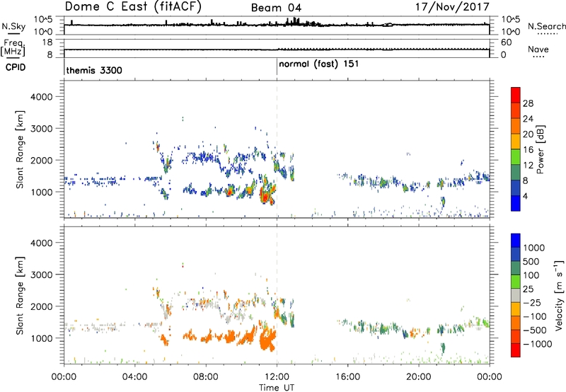Click the orange segment of the Velocity color bar

pos(516,323)
